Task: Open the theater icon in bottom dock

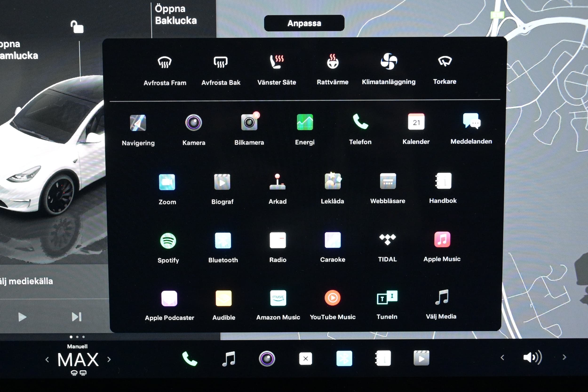Action: (x=421, y=358)
